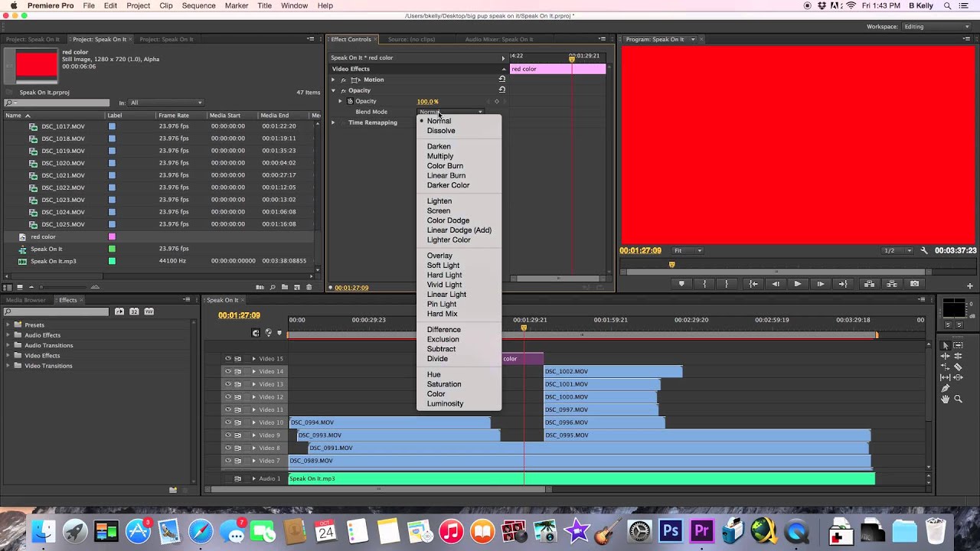
Task: Toggle the 32-bit color effects filter
Action: point(134,311)
